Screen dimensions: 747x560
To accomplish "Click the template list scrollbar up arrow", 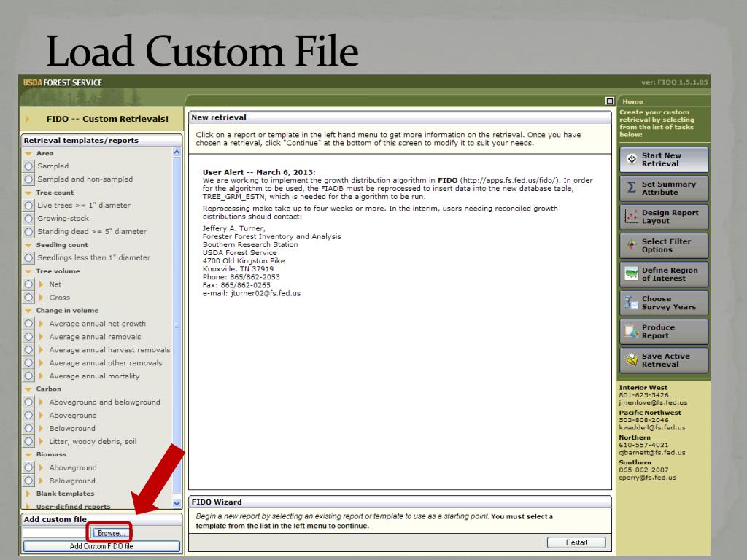I will point(177,152).
